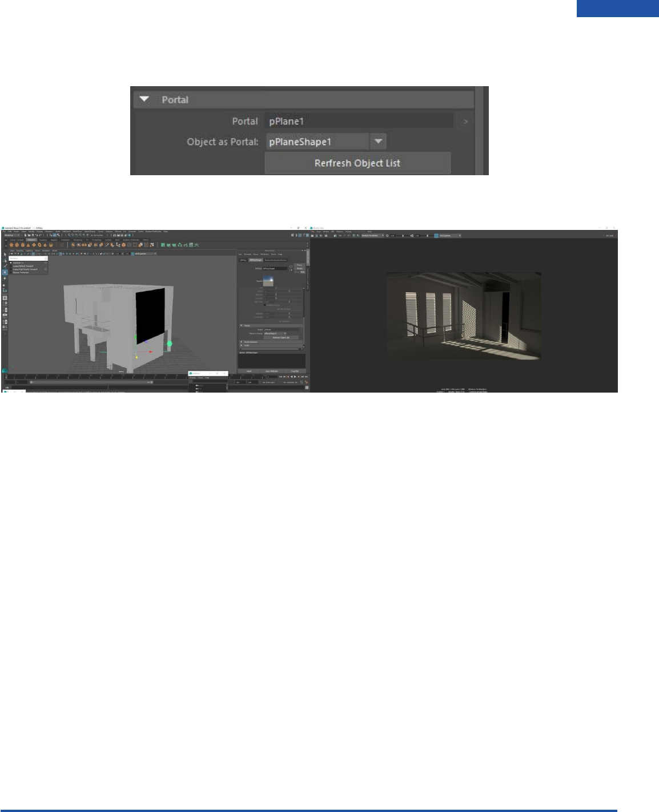Select the Rotate tool in Maya toolbox
659x812 pixels.
[x=5, y=278]
